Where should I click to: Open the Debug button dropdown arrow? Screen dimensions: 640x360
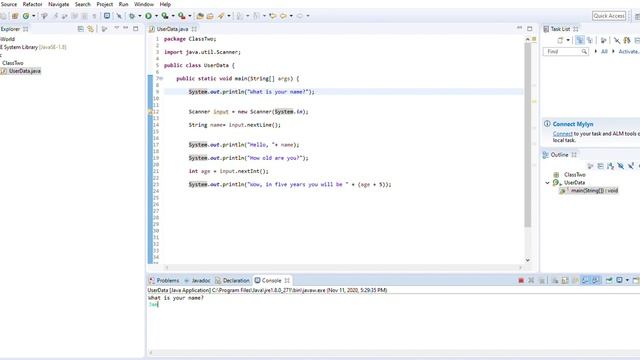pyautogui.click(x=140, y=16)
